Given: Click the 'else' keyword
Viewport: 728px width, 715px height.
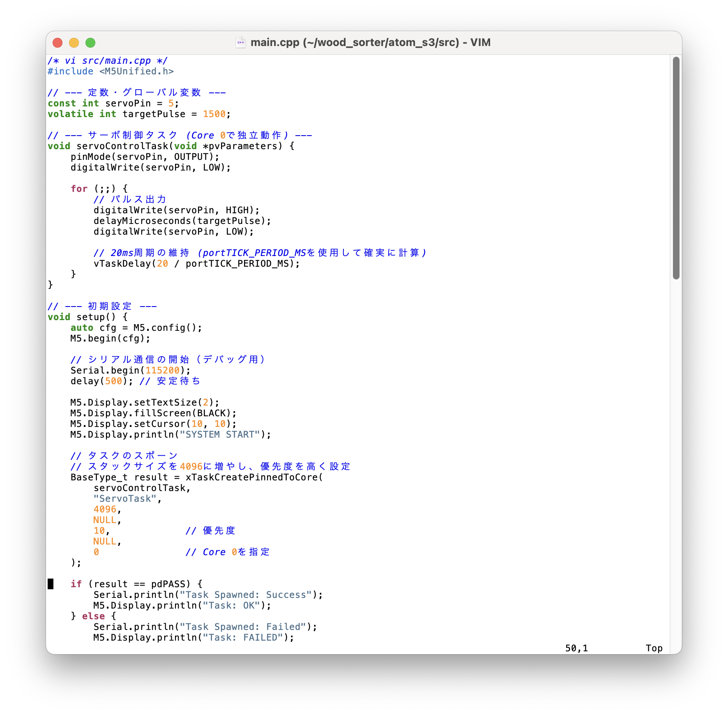Looking at the screenshot, I should click(93, 616).
